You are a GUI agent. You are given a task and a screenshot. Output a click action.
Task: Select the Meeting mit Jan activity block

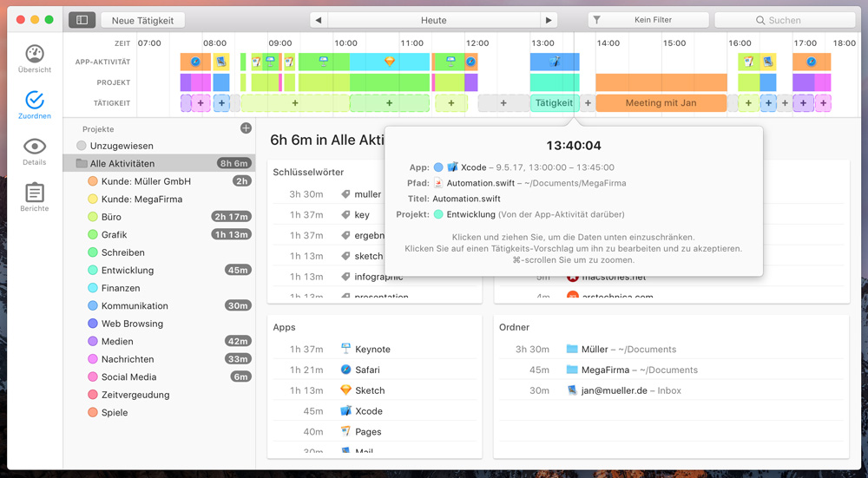(661, 103)
